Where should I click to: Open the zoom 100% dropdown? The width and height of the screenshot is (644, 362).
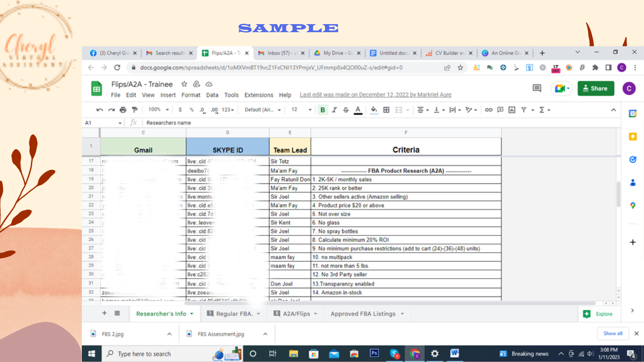click(x=158, y=110)
